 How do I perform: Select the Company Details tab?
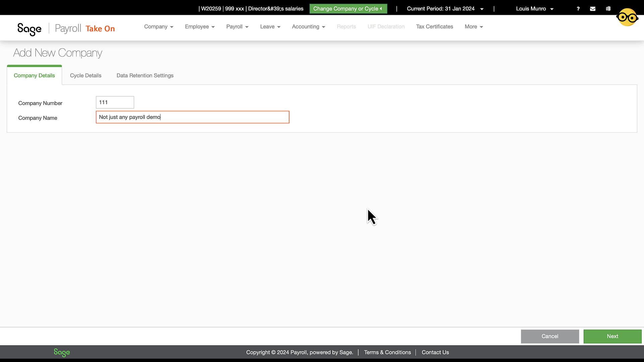click(34, 75)
